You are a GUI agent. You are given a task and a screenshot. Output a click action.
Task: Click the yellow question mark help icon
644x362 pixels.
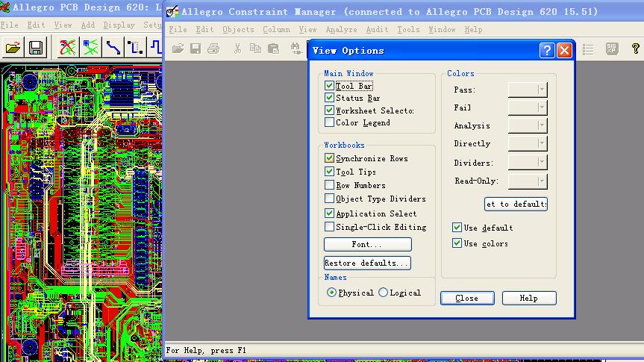point(635,49)
